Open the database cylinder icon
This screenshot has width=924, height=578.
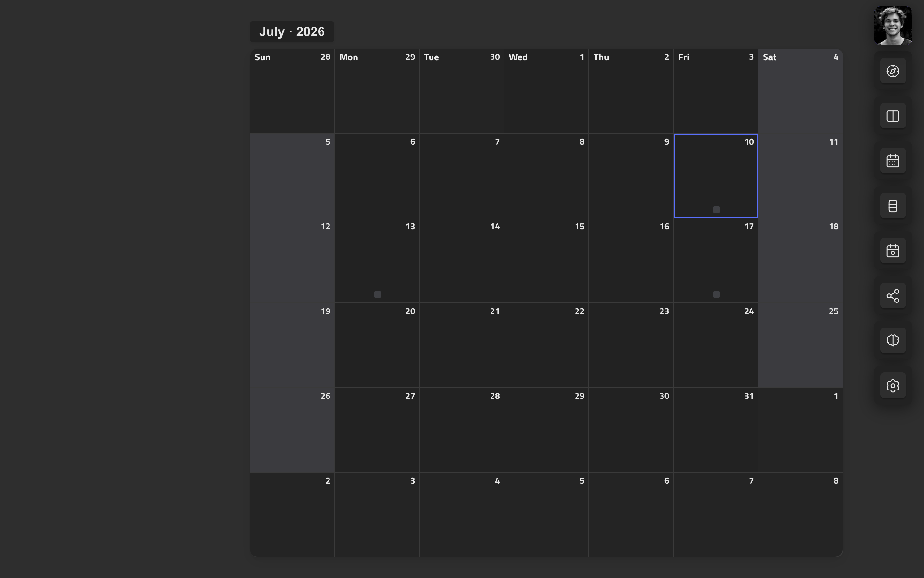click(x=893, y=206)
